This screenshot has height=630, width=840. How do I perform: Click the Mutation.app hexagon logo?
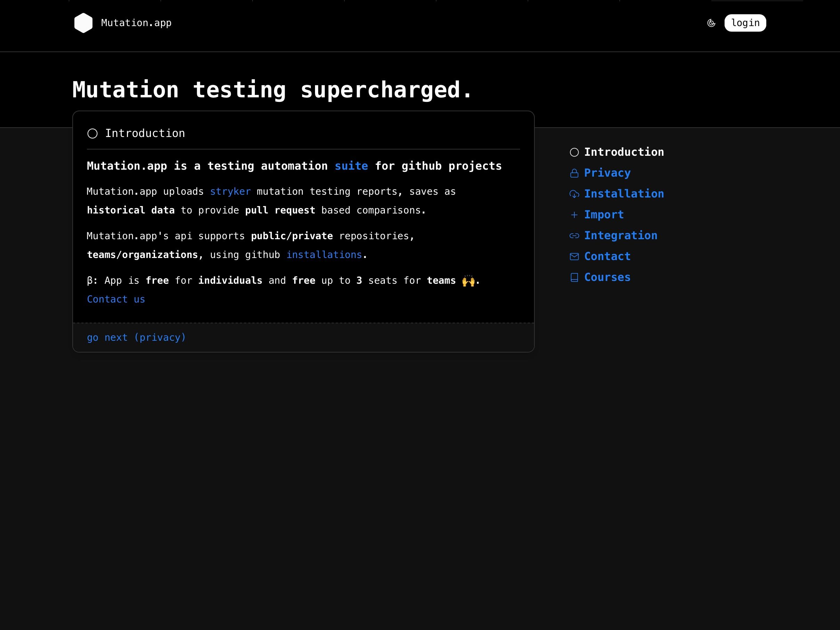[x=83, y=22]
